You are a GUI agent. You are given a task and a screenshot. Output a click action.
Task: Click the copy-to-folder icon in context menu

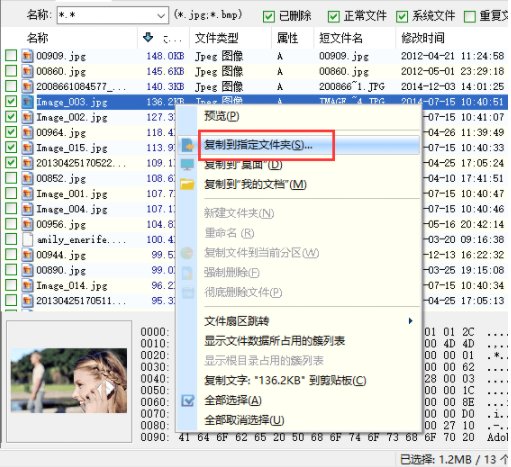(188, 145)
